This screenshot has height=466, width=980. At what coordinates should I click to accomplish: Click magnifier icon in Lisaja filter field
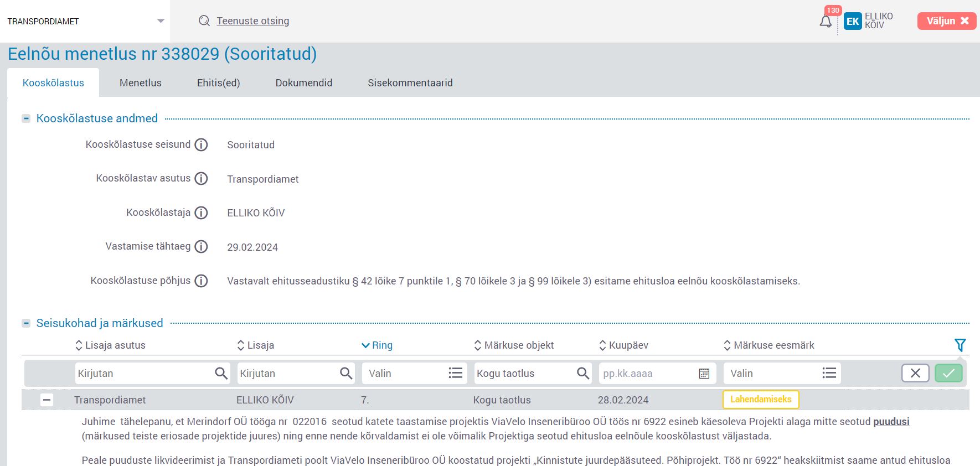click(x=346, y=373)
